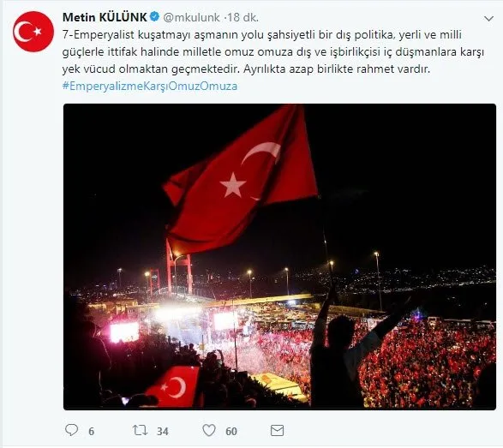
Task: Open the #EmperyalizmeKarşıOmuzOmuza hashtag
Action: tap(150, 86)
